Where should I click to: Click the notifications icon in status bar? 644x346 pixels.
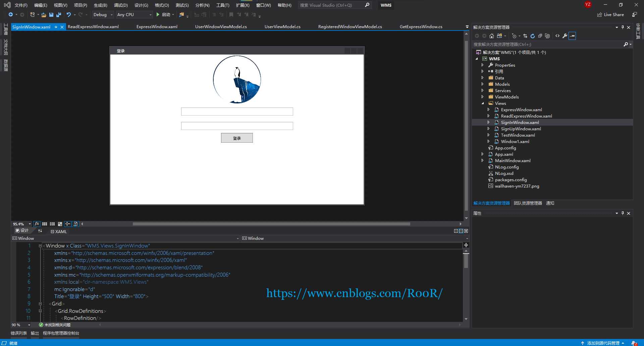point(634,343)
